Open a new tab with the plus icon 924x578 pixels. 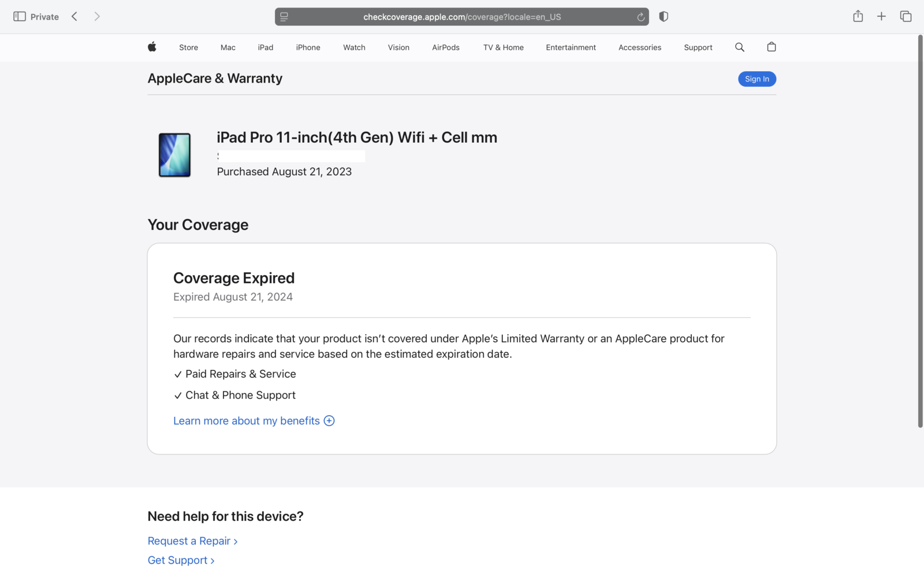[x=881, y=17]
